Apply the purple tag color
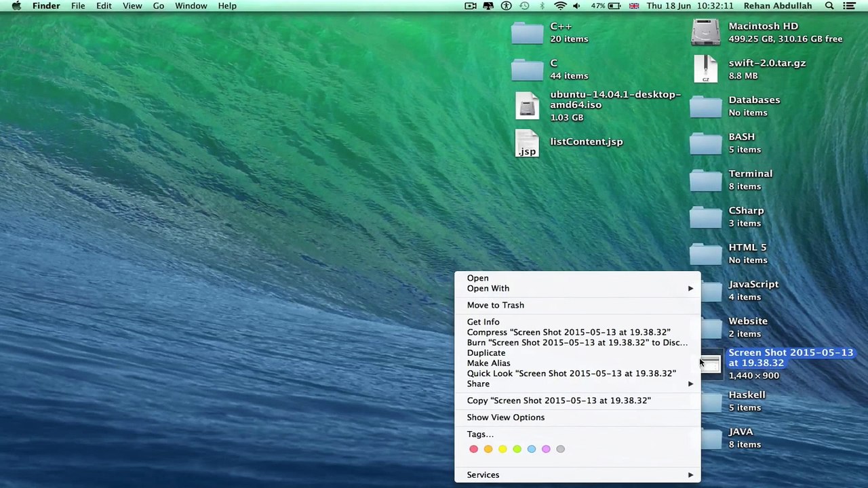The width and height of the screenshot is (868, 488). [x=546, y=449]
